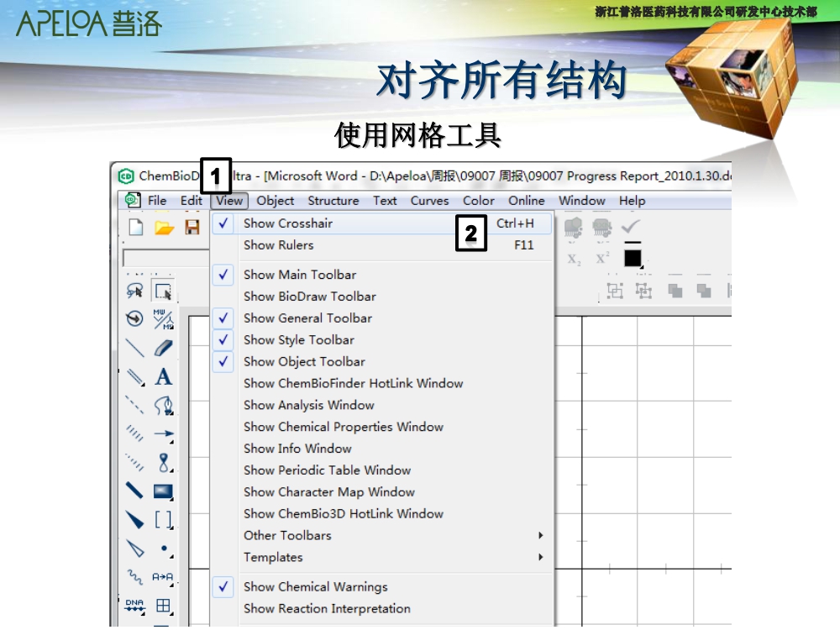Click the empty text field below the file icons
The width and height of the screenshot is (840, 630).
pyautogui.click(x=166, y=258)
